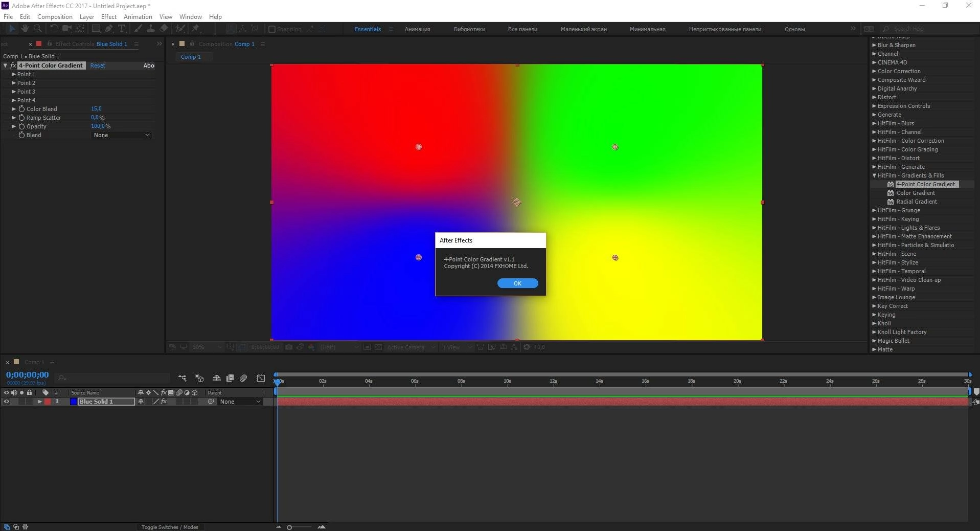Click the Draft 3D icon in timeline
Viewport: 980px width, 531px height.
(x=199, y=378)
